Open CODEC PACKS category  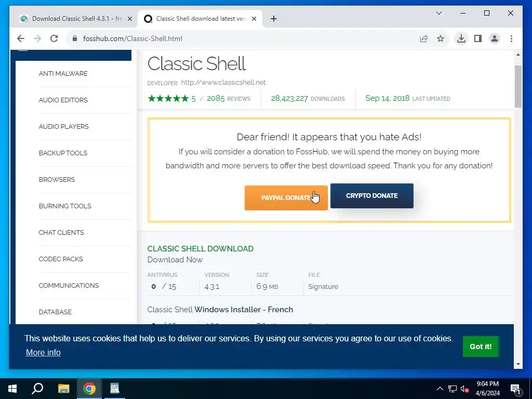[x=61, y=259]
